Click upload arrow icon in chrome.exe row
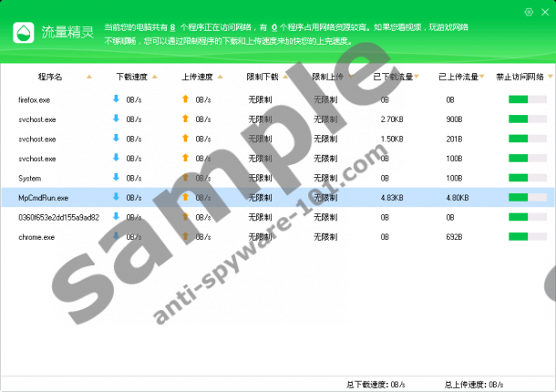This screenshot has height=392, width=556. click(x=185, y=237)
